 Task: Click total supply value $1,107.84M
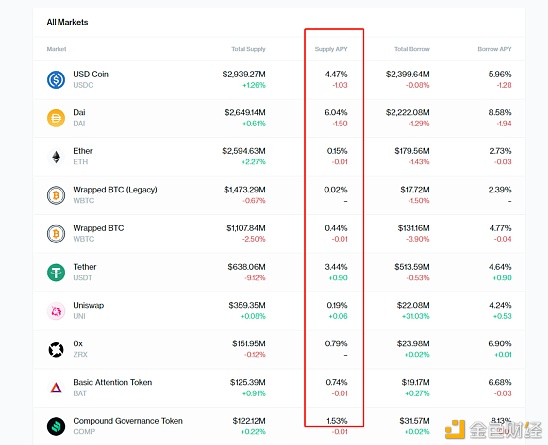pyautogui.click(x=246, y=228)
